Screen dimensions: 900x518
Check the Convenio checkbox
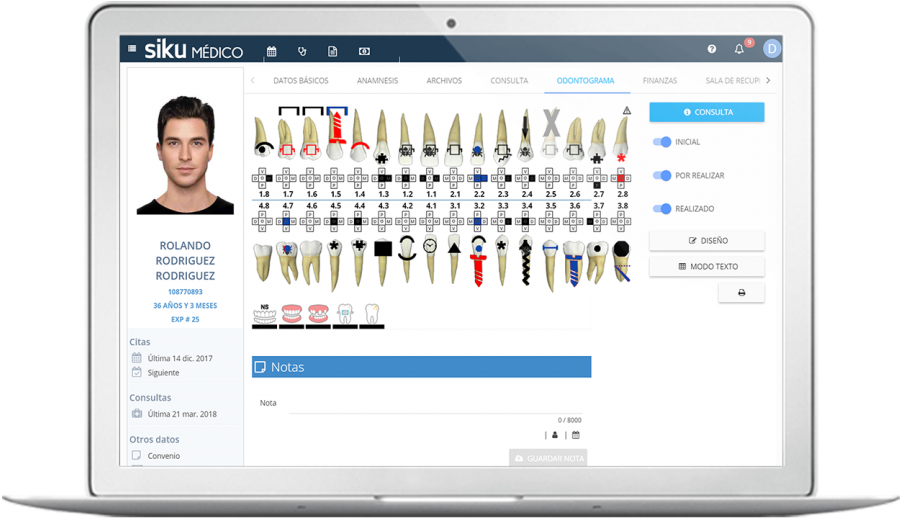coord(137,455)
